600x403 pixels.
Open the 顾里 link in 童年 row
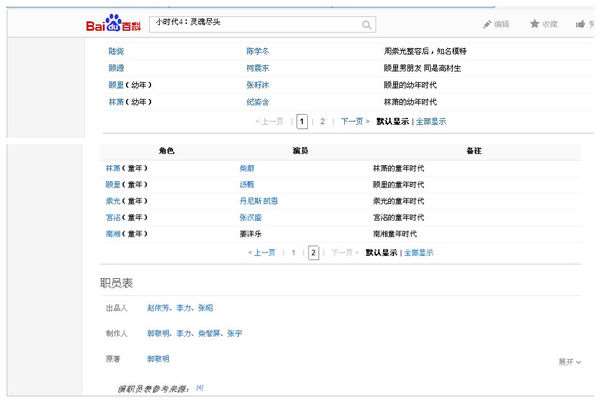point(113,185)
